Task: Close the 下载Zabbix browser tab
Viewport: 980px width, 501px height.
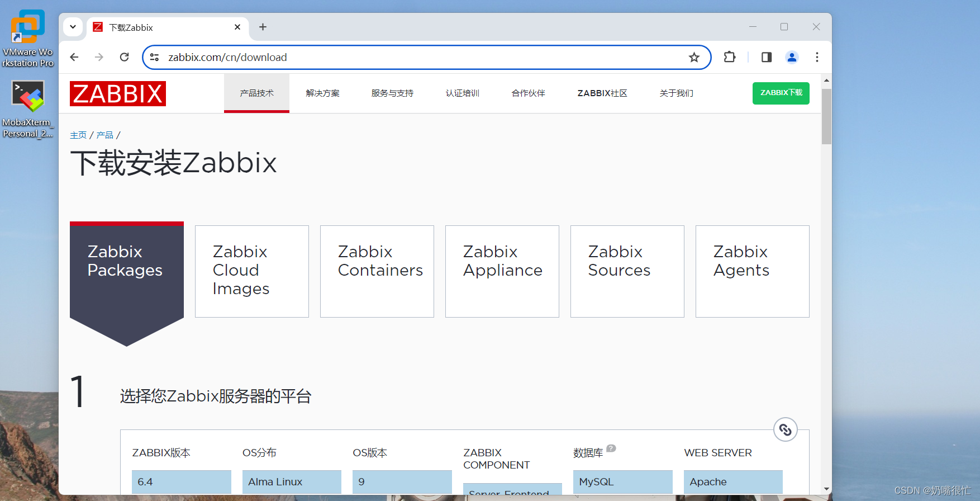Action: [237, 27]
